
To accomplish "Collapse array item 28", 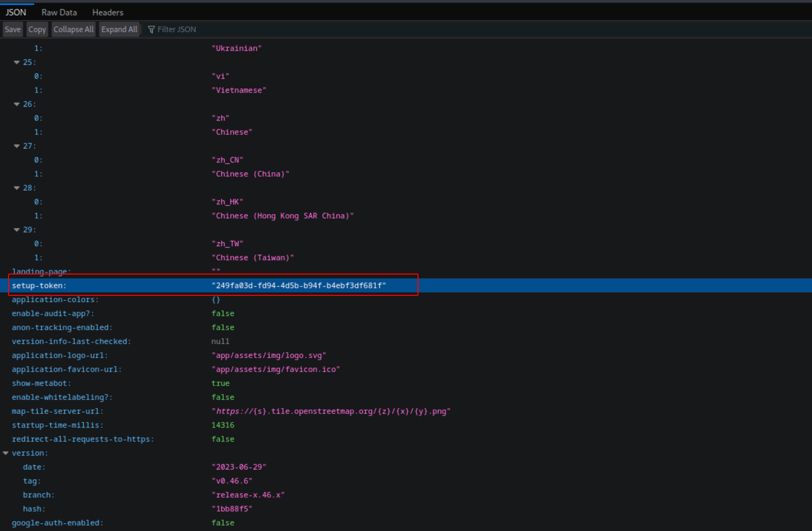I will [x=16, y=188].
